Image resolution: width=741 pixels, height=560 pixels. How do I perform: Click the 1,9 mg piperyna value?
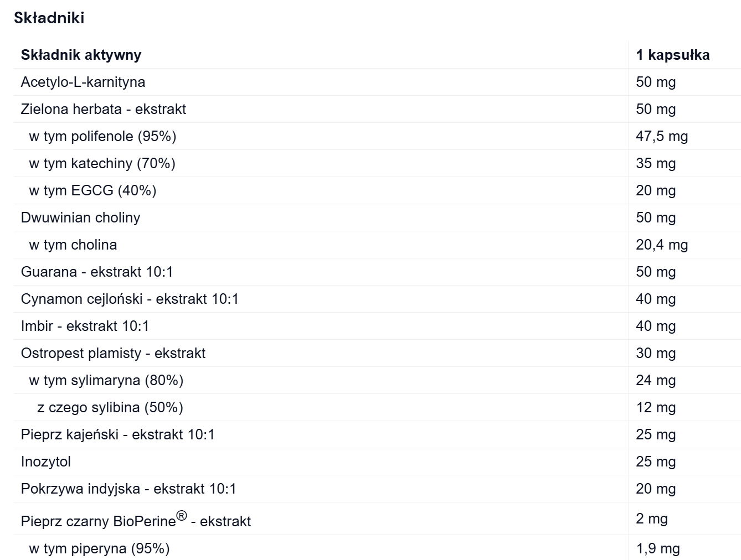[657, 548]
